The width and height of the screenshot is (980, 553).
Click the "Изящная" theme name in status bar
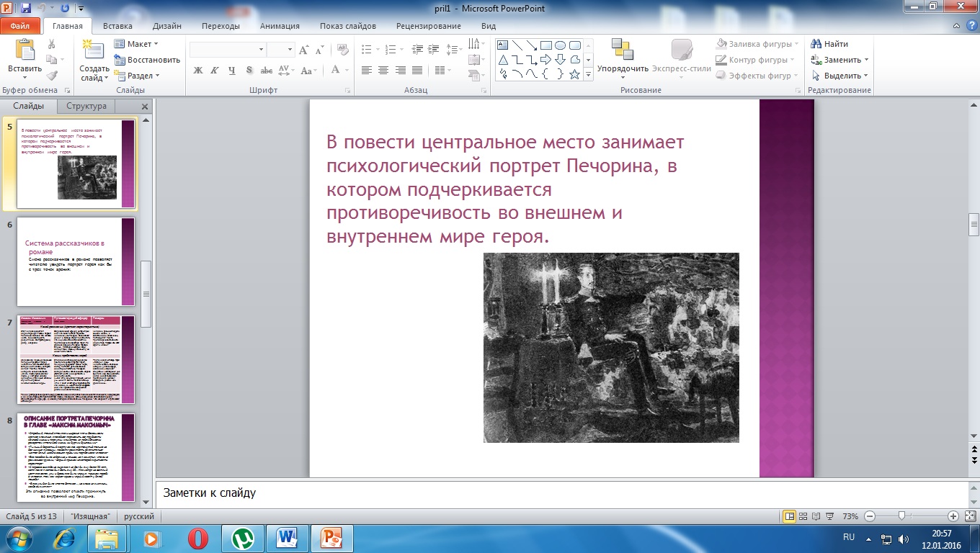pos(91,516)
